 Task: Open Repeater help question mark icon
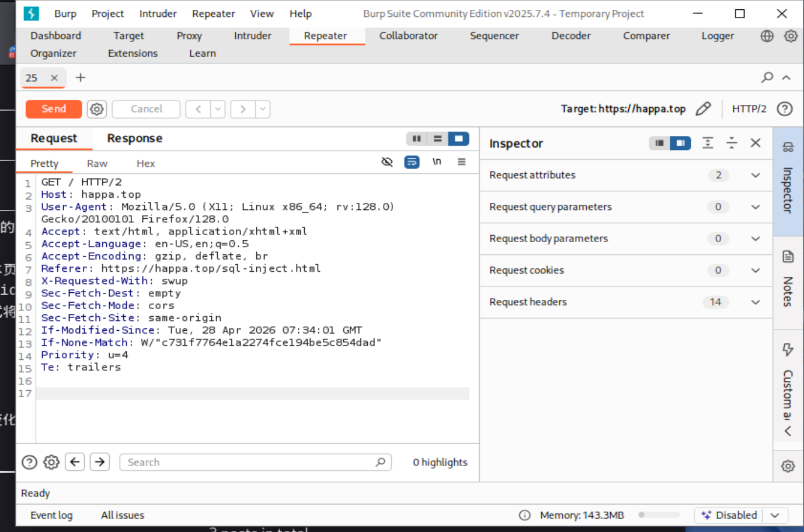(785, 109)
